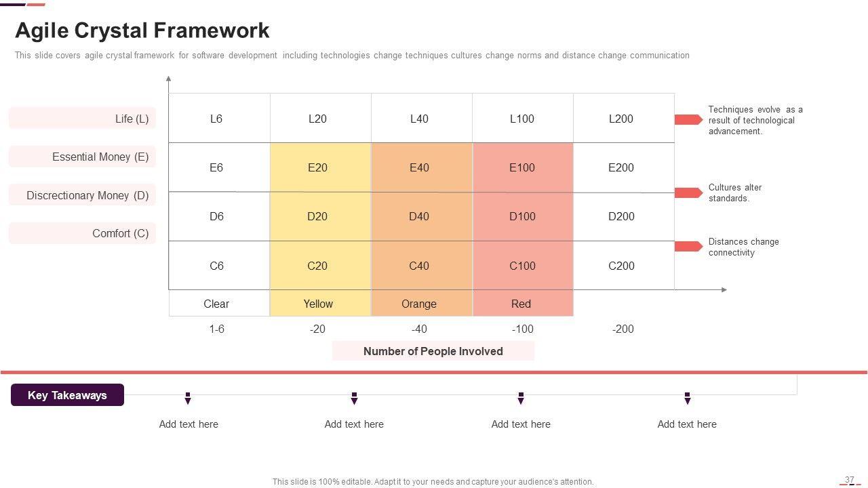Select the Life (L) row label

click(x=83, y=119)
